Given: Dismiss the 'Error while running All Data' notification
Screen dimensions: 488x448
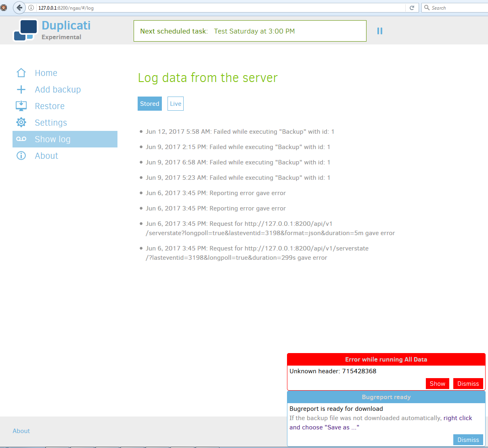Looking at the screenshot, I should pyautogui.click(x=468, y=383).
